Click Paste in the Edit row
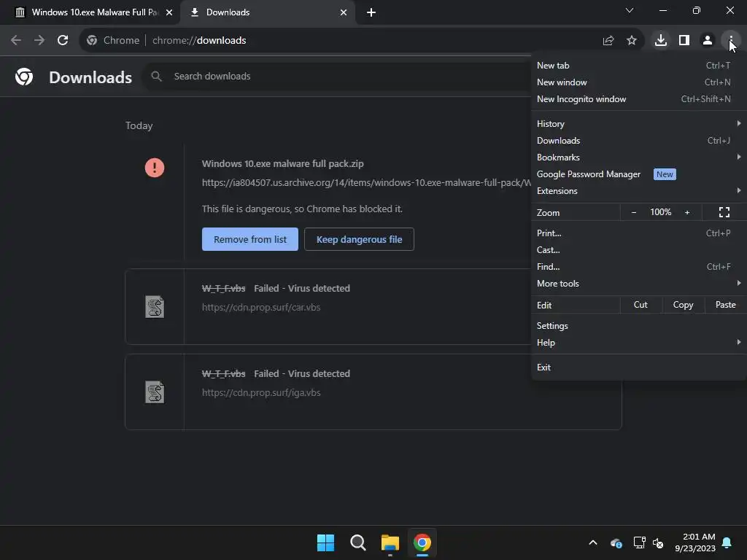 [726, 305]
